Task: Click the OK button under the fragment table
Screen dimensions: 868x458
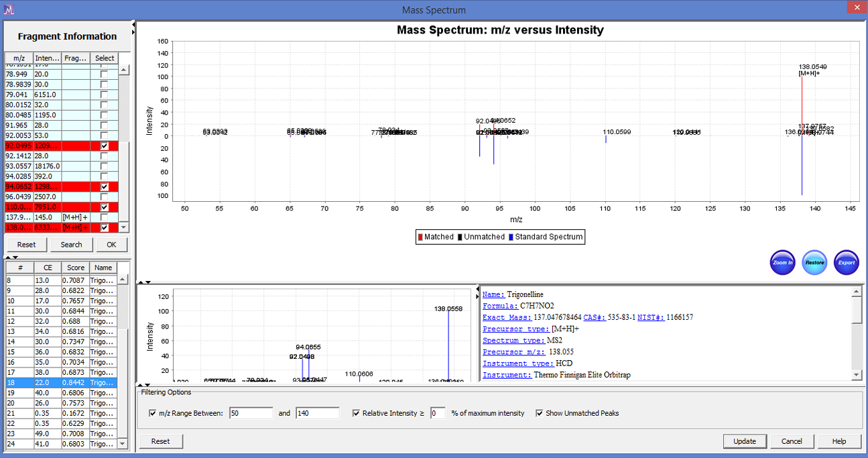Action: click(112, 244)
